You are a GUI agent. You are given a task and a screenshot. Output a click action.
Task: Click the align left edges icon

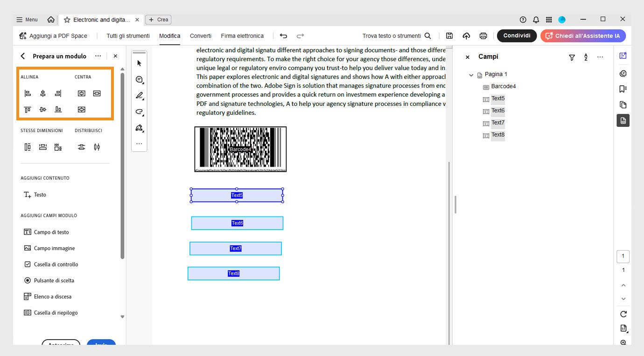[x=28, y=93]
